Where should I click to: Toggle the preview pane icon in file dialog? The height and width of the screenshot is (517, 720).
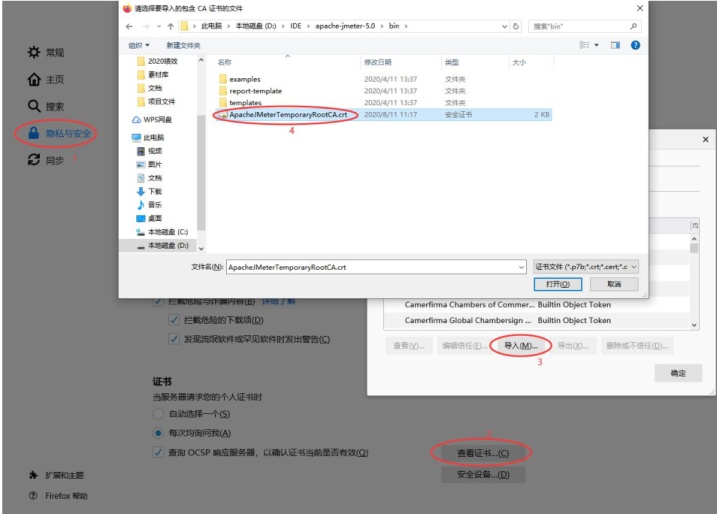[615, 45]
